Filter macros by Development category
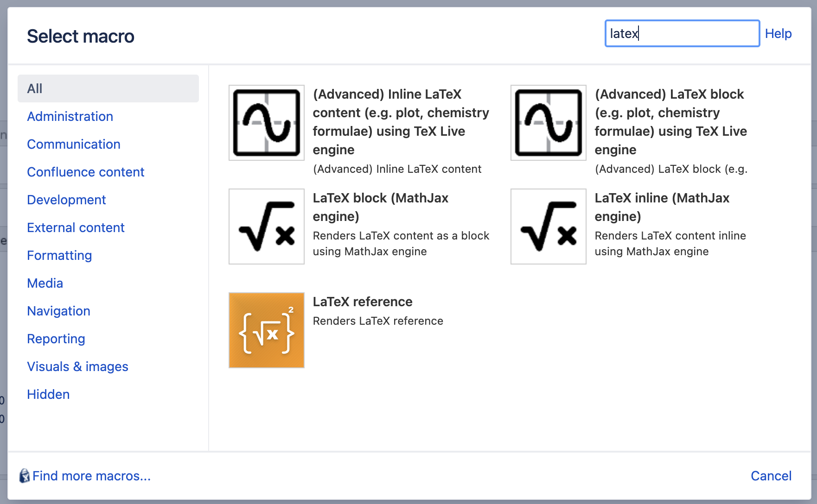This screenshot has height=504, width=817. [x=66, y=200]
